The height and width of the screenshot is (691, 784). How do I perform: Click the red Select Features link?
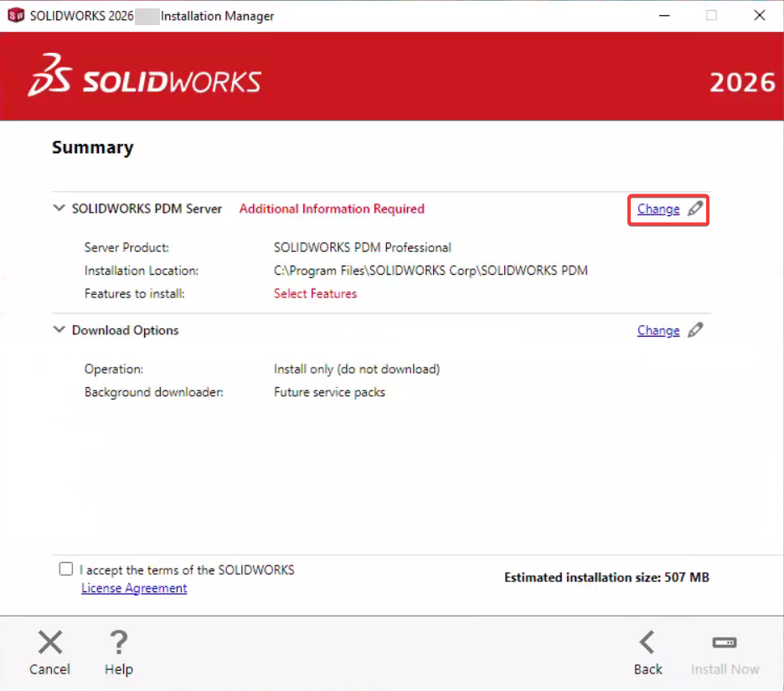[315, 293]
